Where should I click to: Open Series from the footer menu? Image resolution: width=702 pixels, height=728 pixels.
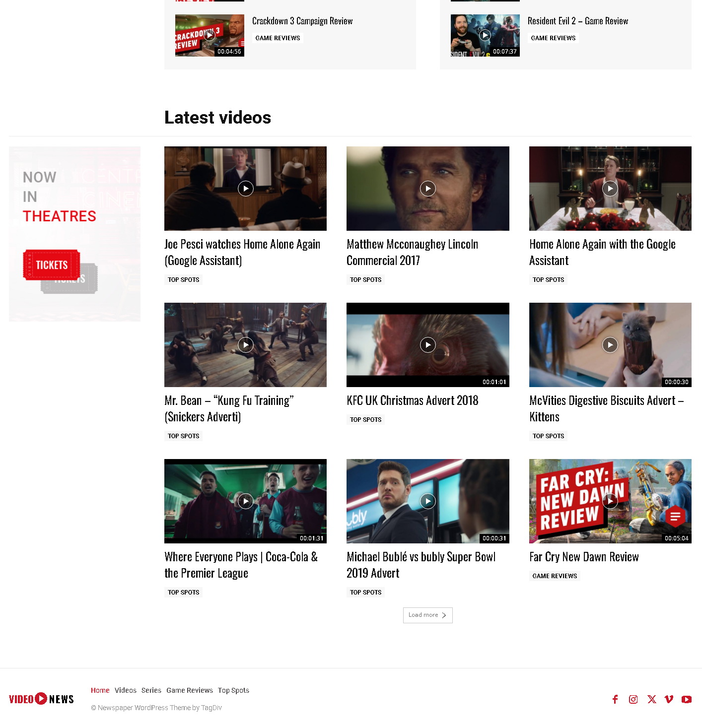click(x=151, y=690)
